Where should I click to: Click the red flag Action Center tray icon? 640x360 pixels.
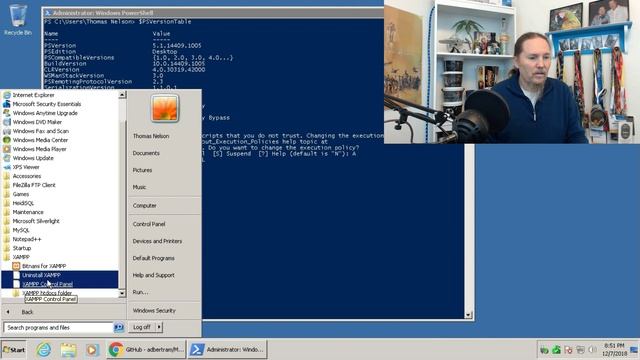(568, 350)
